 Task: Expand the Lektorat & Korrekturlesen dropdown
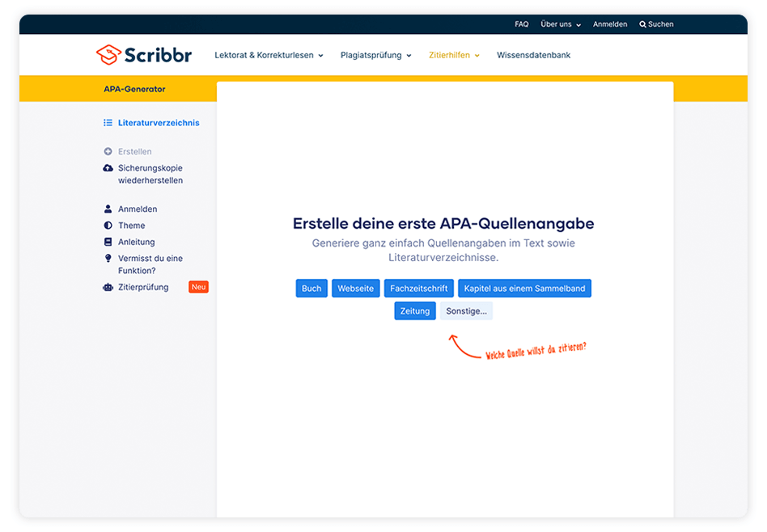(x=268, y=55)
